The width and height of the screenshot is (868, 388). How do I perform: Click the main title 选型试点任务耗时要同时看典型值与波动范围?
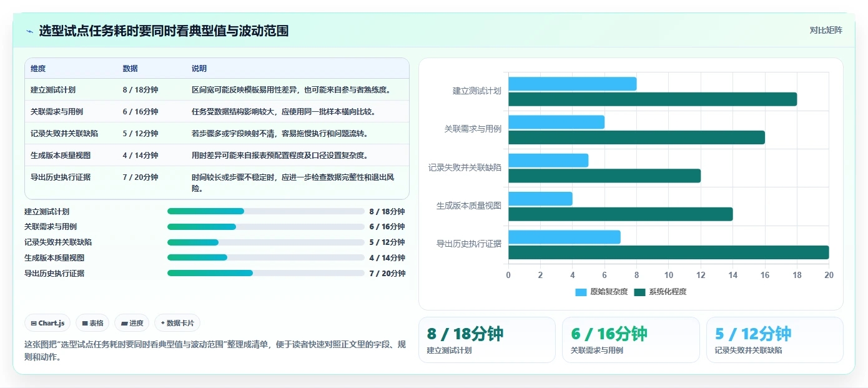[x=164, y=31]
